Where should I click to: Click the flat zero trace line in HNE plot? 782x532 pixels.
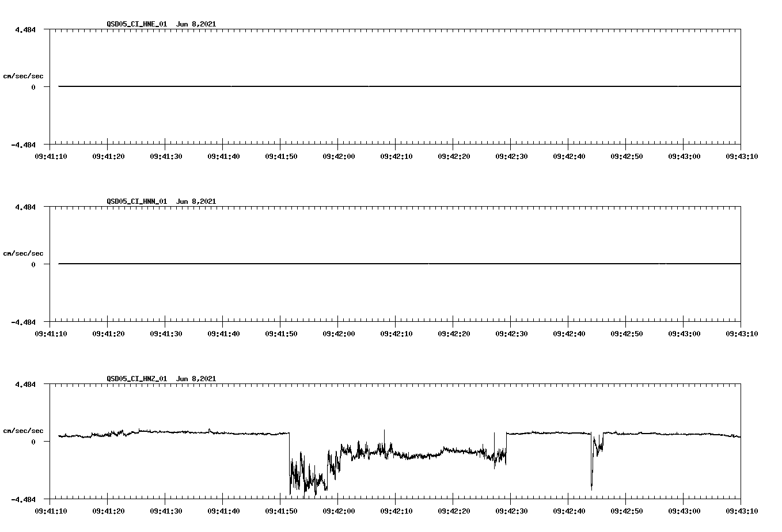(x=400, y=86)
